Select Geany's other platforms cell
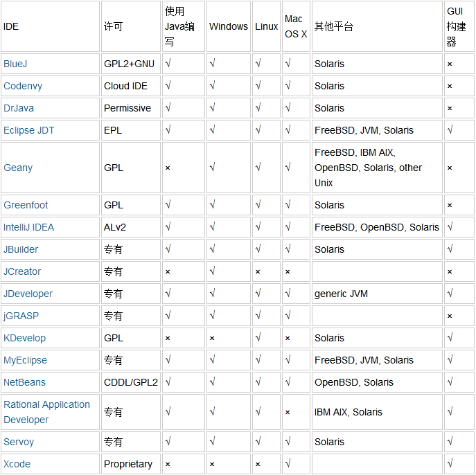This screenshot has width=476, height=475. tap(377, 168)
